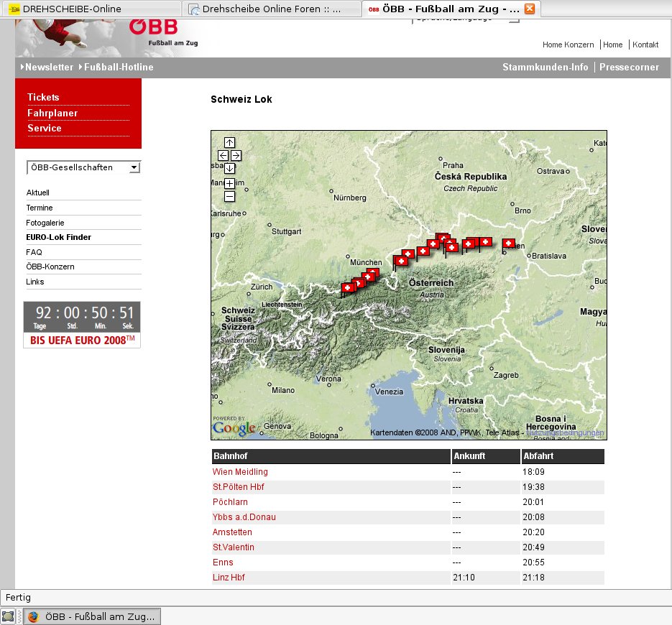Viewport: 672px width, 625px height.
Task: Pan the map left with the arrow
Action: [x=223, y=155]
